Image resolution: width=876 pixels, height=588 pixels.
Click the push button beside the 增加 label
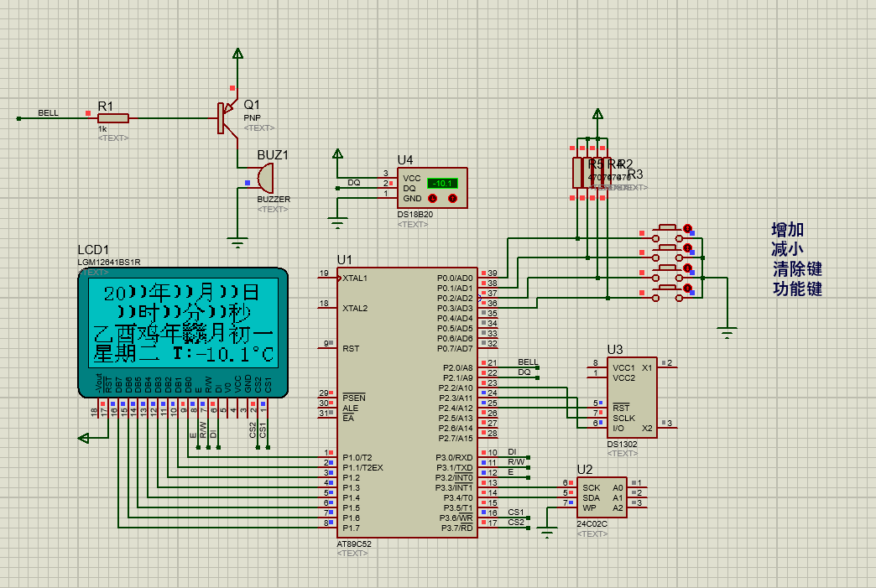click(x=668, y=232)
